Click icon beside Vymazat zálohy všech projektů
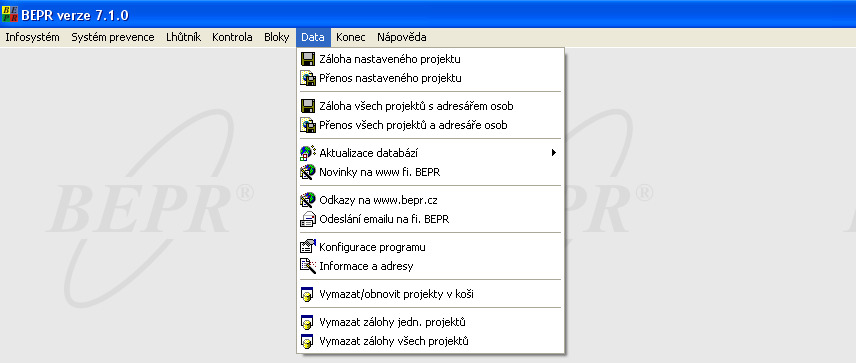 [308, 341]
